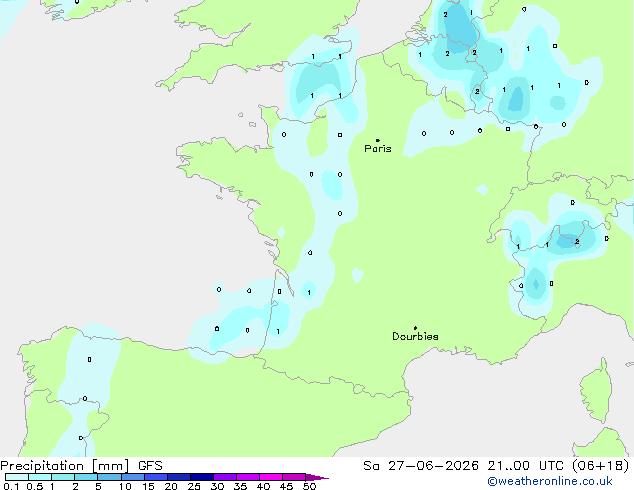Click the Dourbies location label
The width and height of the screenshot is (634, 490).
click(x=415, y=336)
